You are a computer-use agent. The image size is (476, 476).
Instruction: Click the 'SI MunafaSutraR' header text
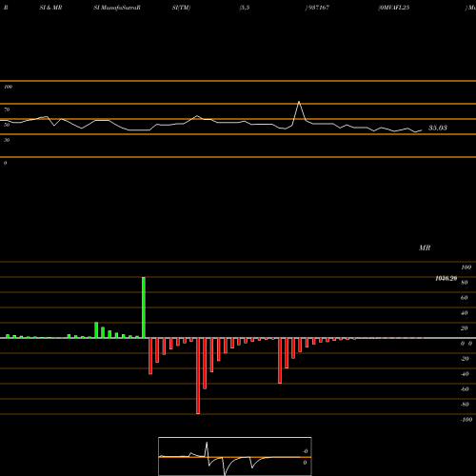pos(117,8)
